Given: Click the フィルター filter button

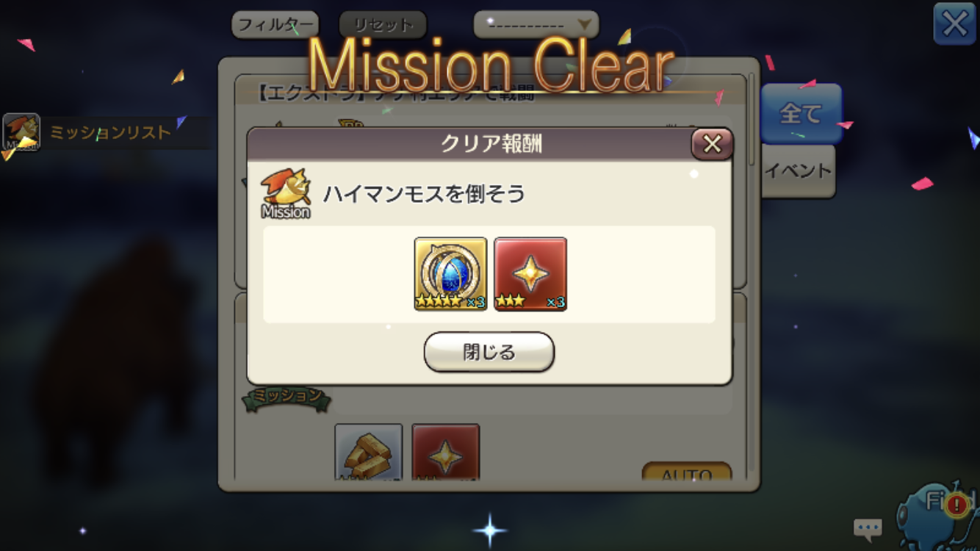Looking at the screenshot, I should pos(275,24).
